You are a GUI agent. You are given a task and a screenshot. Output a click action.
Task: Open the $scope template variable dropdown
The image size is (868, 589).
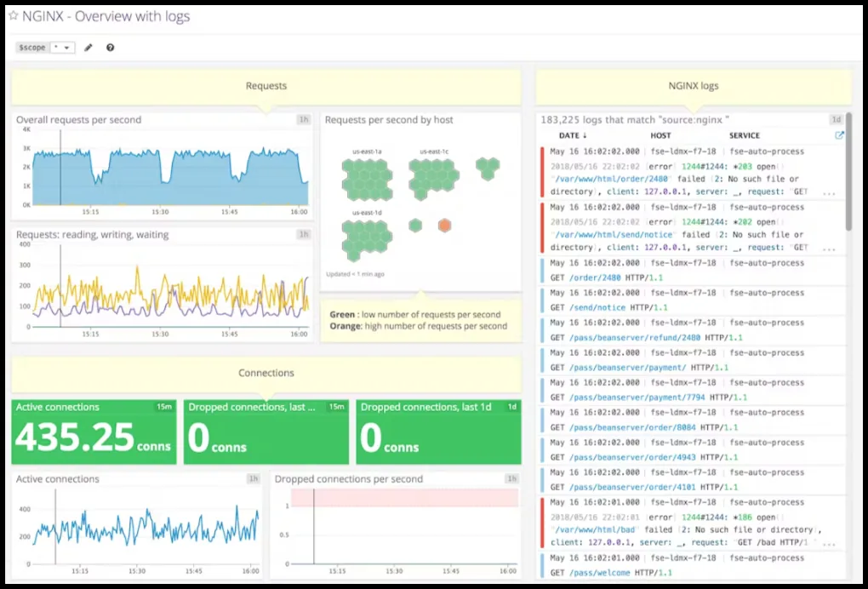[63, 48]
